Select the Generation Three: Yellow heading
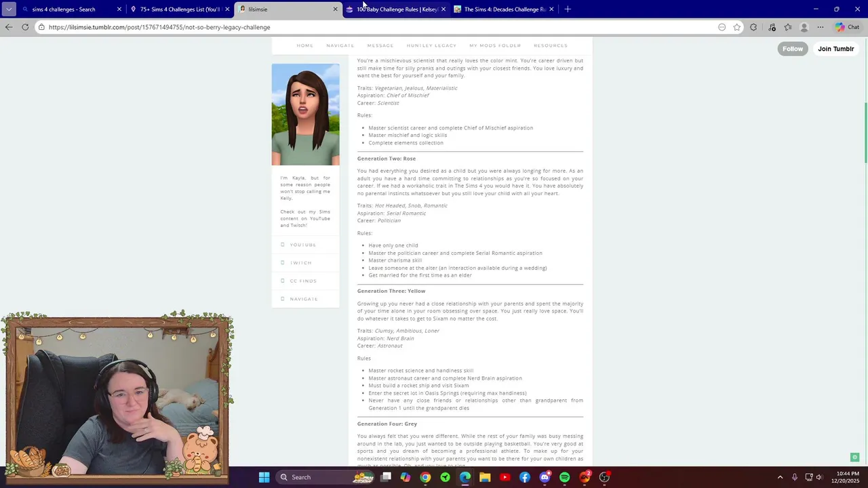 tap(391, 291)
